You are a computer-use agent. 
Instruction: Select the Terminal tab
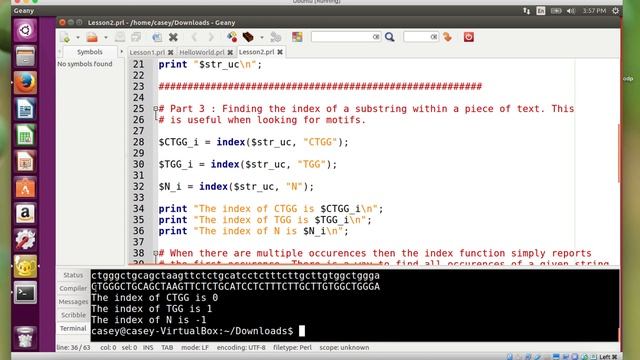(x=73, y=328)
